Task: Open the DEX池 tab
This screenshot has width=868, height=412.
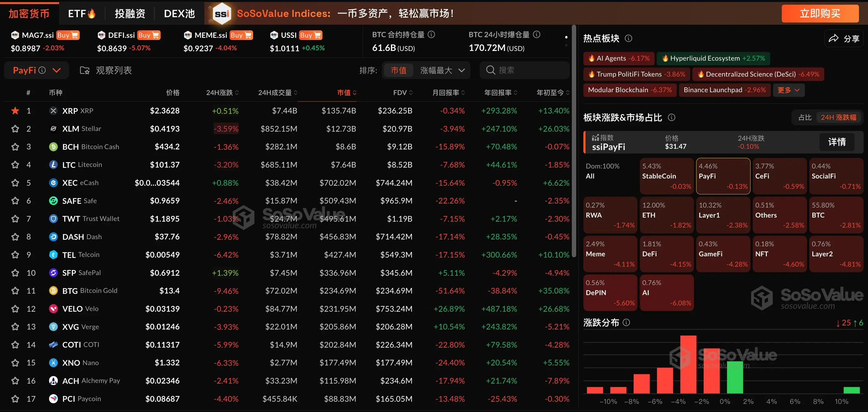Action: 179,13
